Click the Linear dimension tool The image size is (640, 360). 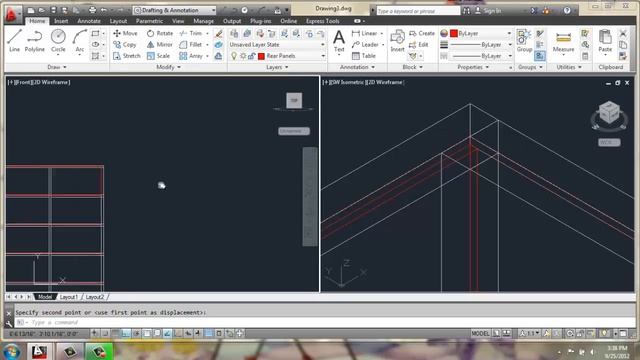pyautogui.click(x=364, y=33)
